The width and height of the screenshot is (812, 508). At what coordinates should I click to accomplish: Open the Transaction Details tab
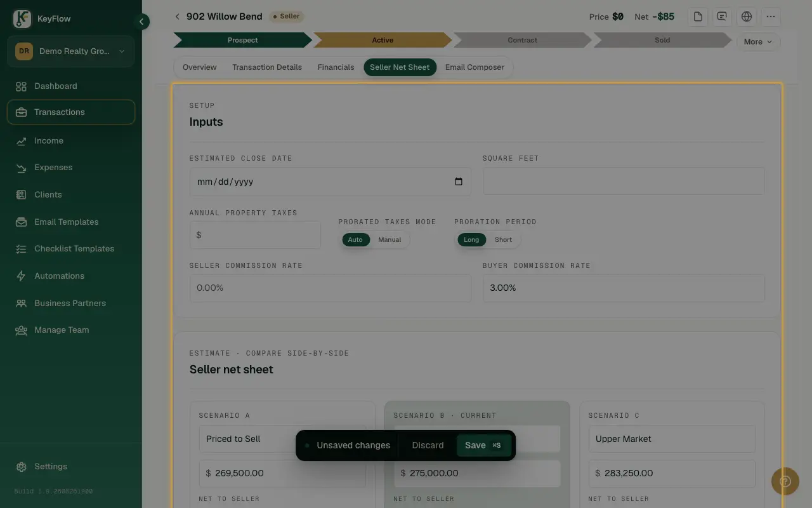pyautogui.click(x=267, y=67)
